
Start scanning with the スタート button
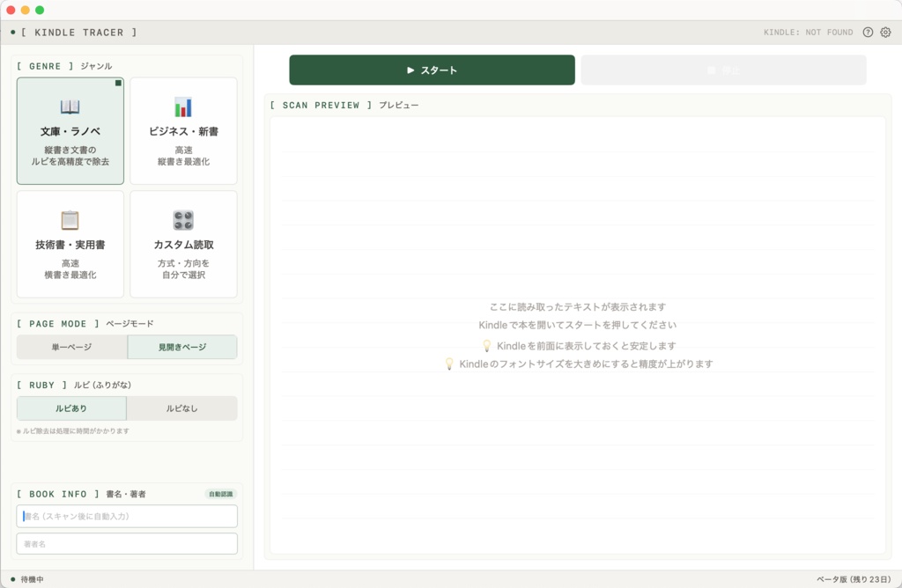(432, 70)
